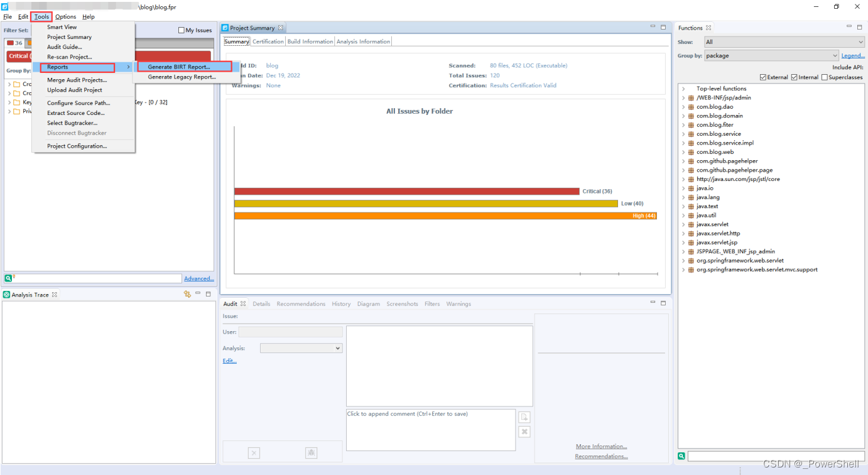Click the app icon in the title bar
Screen dimensions: 868x475
[4, 6]
